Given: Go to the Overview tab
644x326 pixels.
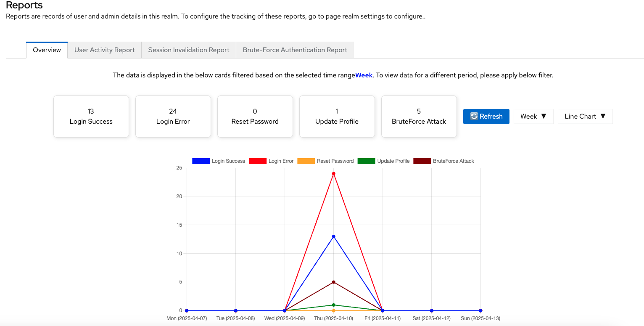Looking at the screenshot, I should point(47,50).
